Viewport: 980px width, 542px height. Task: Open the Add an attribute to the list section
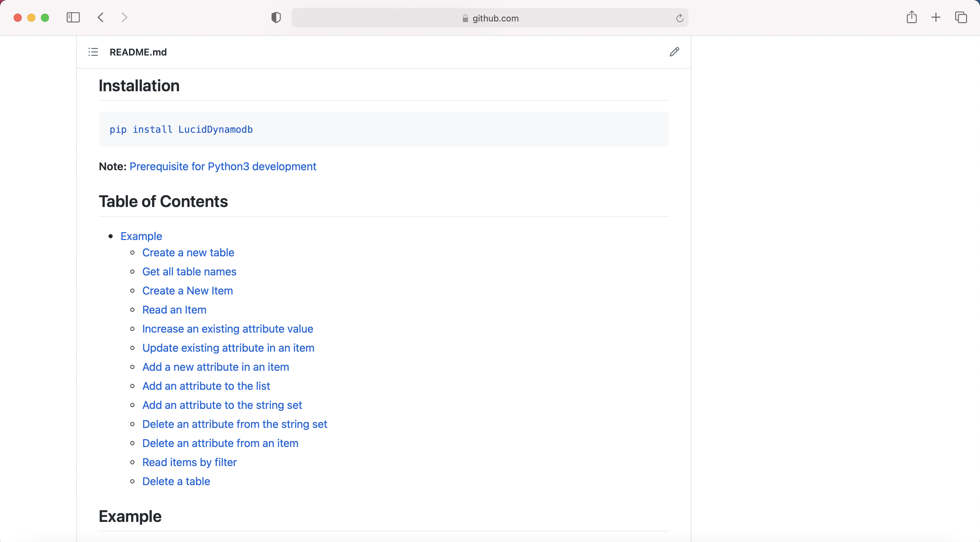pos(206,386)
